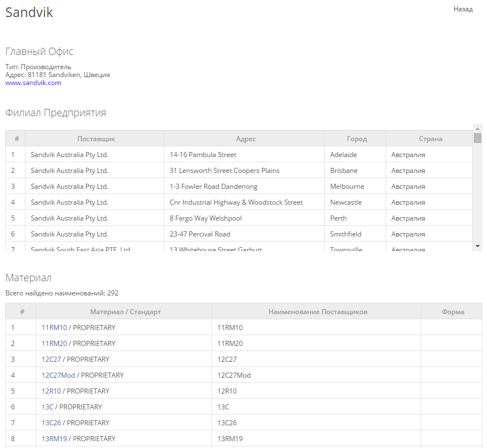Click the Тип: Производитель line
487x448 pixels.
click(38, 67)
